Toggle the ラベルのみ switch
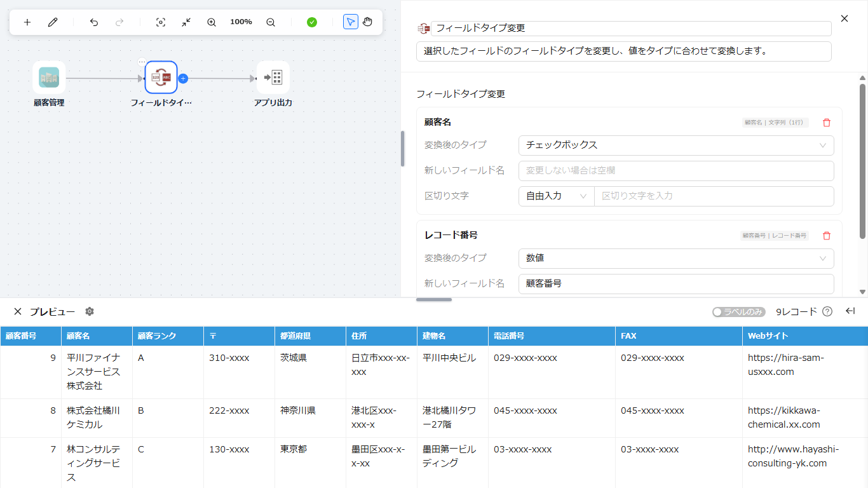 [739, 312]
